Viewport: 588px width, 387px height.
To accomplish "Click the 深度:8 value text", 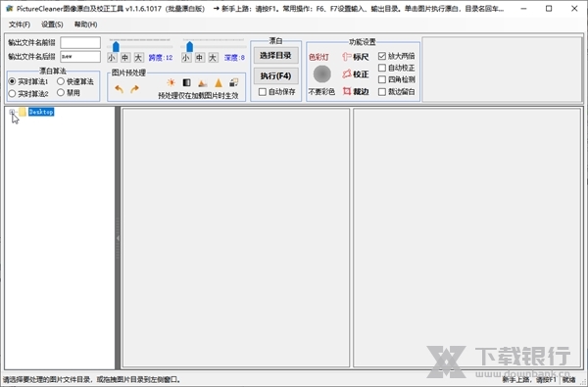I will click(234, 58).
